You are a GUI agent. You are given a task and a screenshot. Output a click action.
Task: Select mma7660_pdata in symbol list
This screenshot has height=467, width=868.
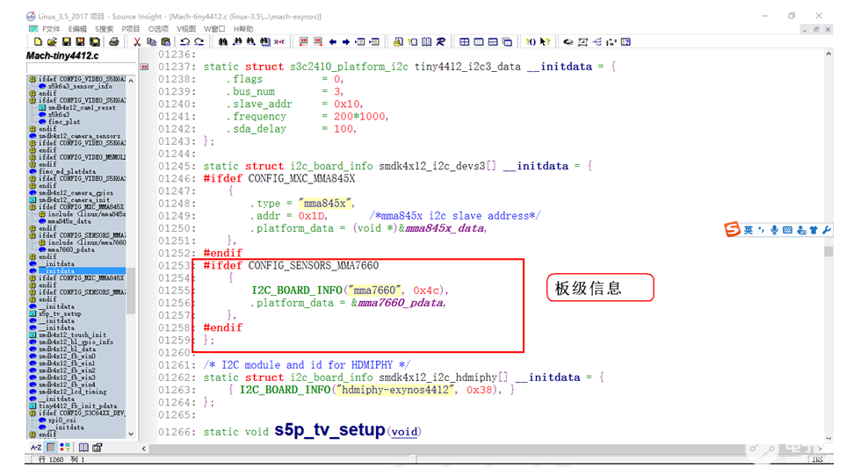tap(71, 249)
